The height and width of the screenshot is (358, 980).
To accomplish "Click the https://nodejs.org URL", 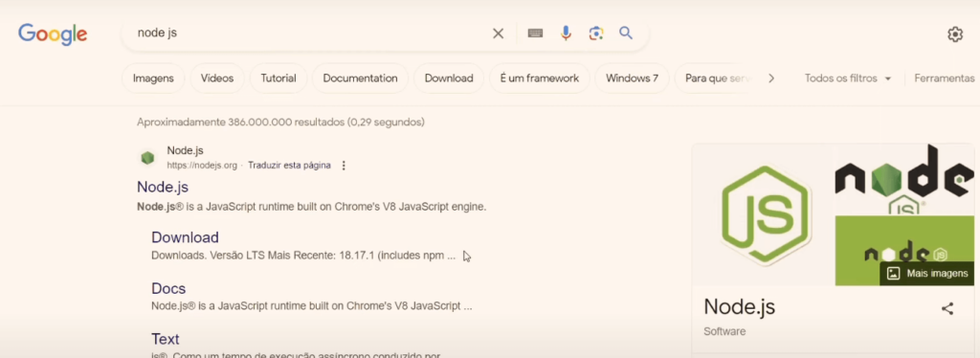I will [202, 166].
